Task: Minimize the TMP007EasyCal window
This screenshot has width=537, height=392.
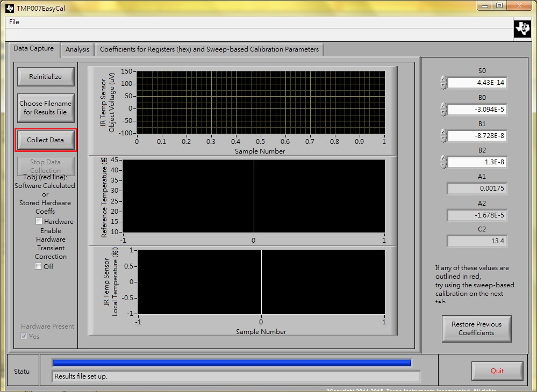Action: point(484,6)
